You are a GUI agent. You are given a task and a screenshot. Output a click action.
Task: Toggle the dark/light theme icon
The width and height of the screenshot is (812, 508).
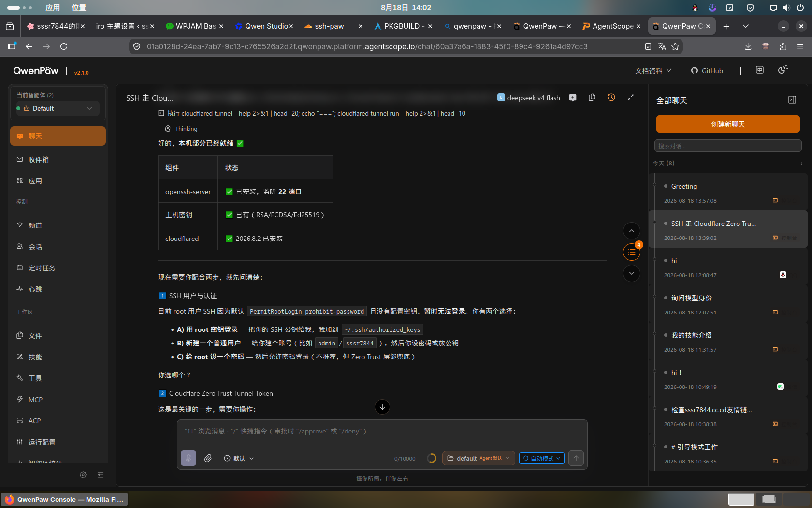783,70
